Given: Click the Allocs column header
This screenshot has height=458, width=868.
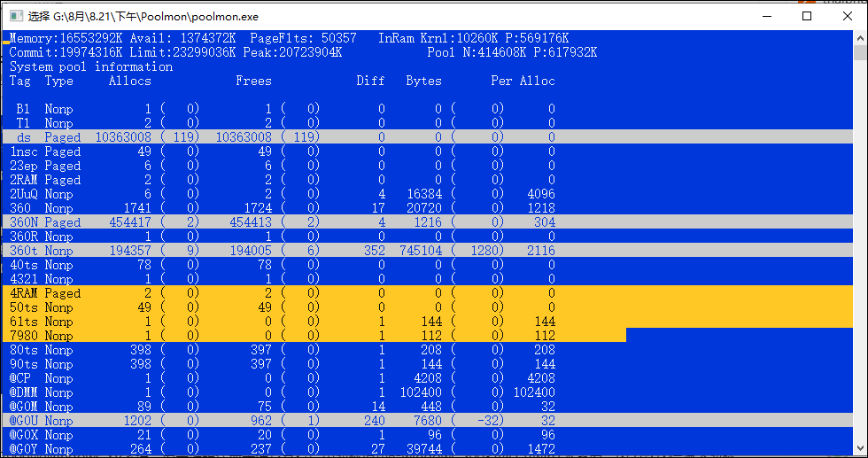Looking at the screenshot, I should (x=129, y=81).
